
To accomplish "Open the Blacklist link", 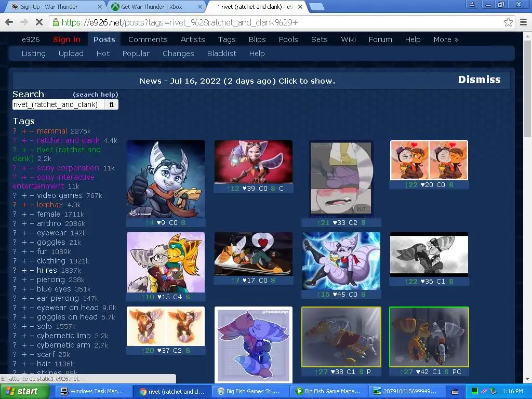I will click(221, 54).
